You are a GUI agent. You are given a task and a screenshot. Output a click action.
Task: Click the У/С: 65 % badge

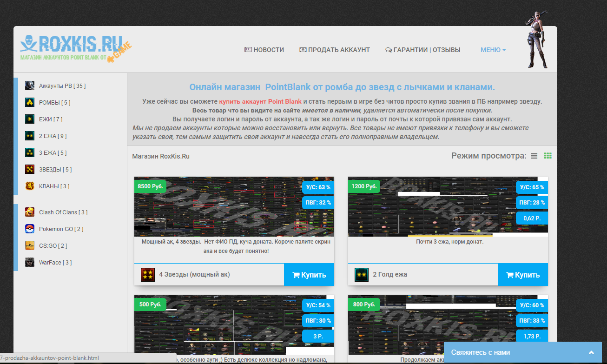(x=532, y=187)
